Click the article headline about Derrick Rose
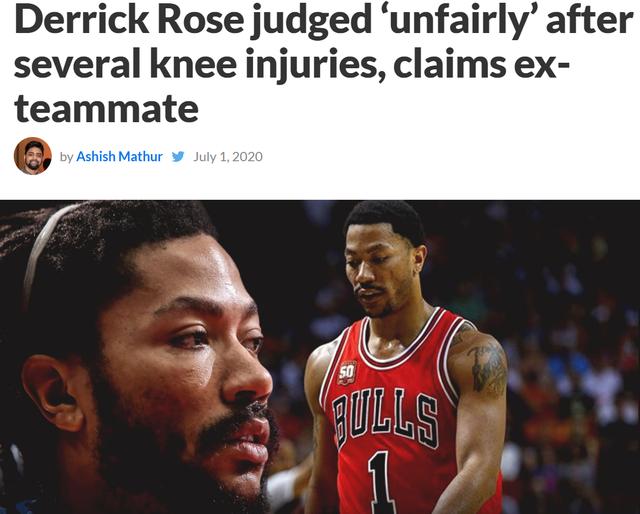 tap(322, 64)
